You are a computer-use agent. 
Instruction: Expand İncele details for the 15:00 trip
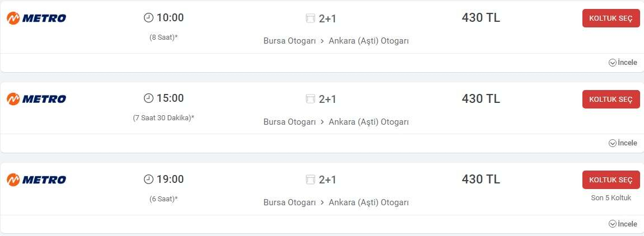tap(623, 143)
